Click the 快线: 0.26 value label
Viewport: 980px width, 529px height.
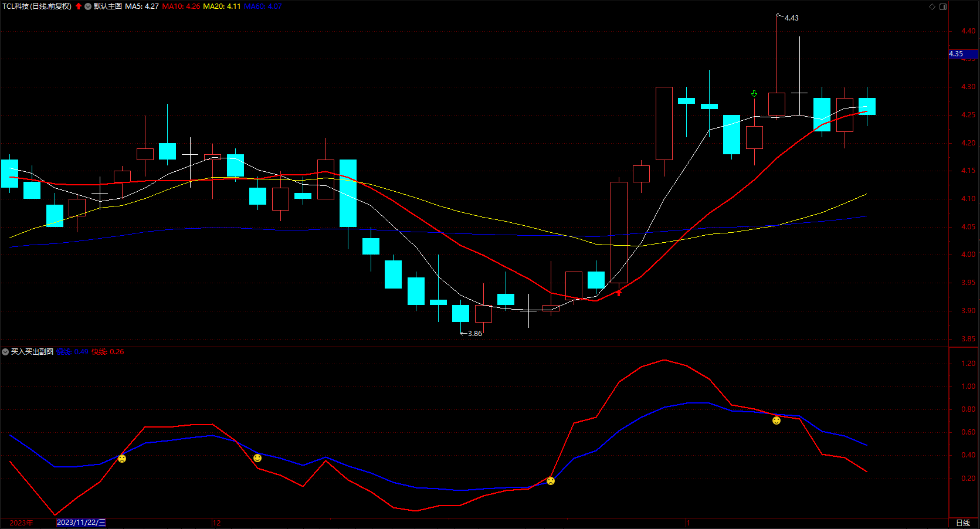click(x=108, y=352)
